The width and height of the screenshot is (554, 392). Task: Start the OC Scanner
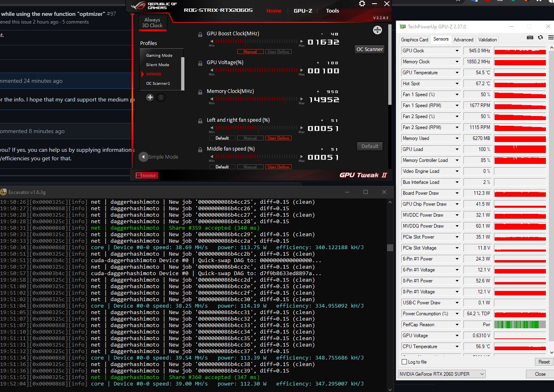point(369,49)
